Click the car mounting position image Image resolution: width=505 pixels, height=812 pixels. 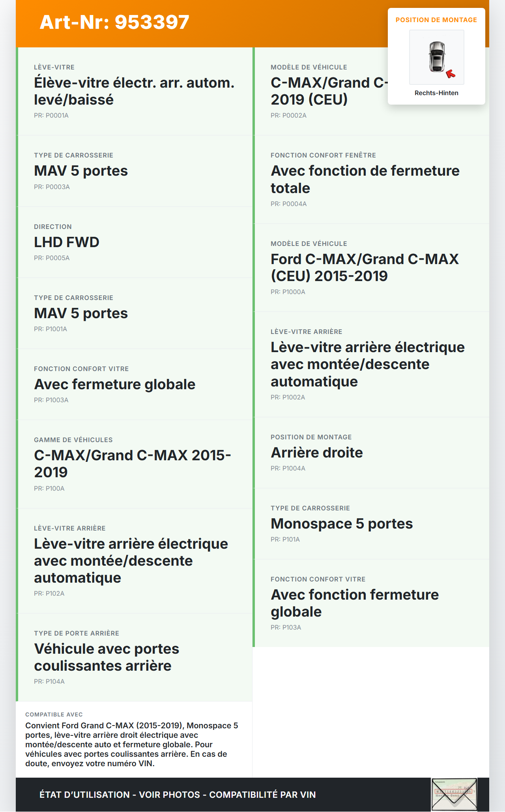pos(436,57)
